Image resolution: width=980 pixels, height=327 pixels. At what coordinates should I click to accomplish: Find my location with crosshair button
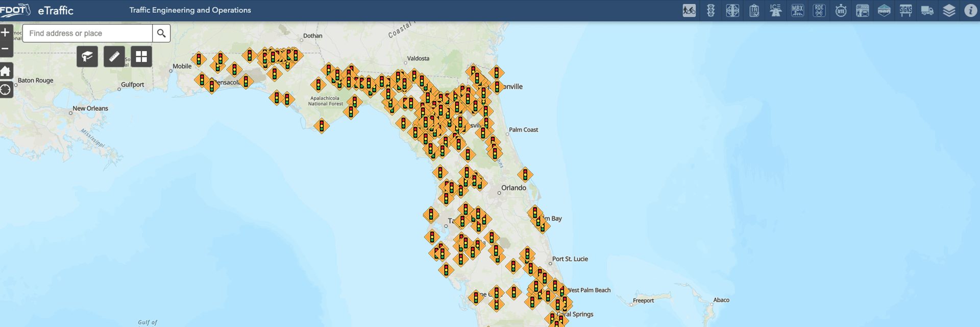tap(6, 90)
